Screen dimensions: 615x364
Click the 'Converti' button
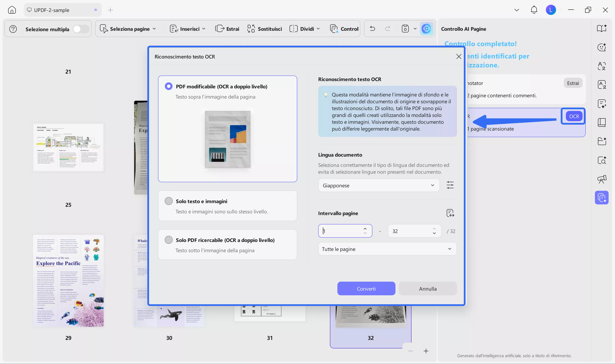coord(366,288)
